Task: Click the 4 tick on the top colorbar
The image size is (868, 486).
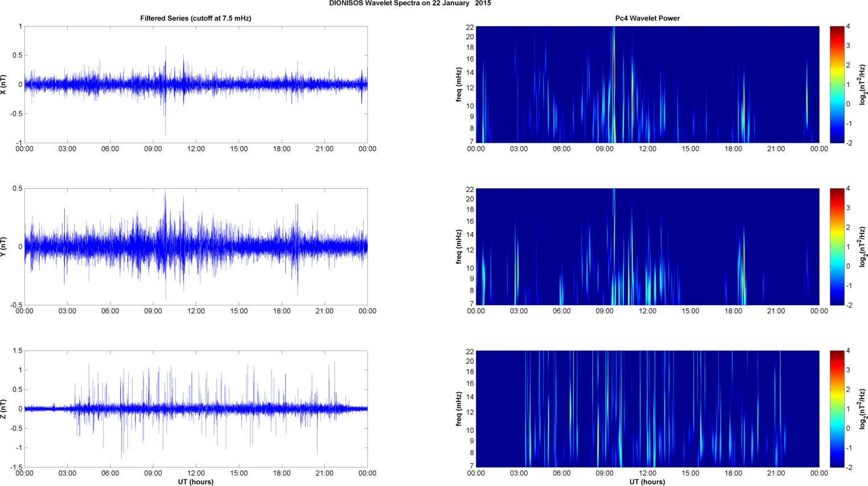Action: pyautogui.click(x=848, y=27)
